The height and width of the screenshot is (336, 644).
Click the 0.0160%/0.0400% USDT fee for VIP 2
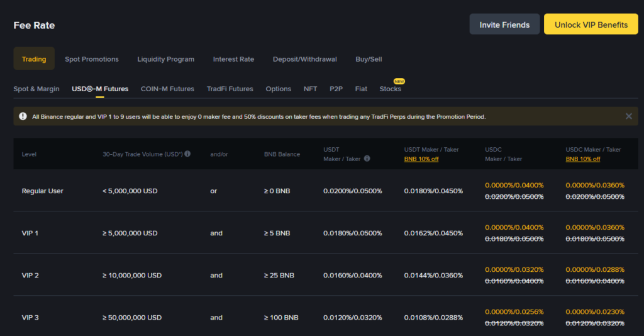352,275
